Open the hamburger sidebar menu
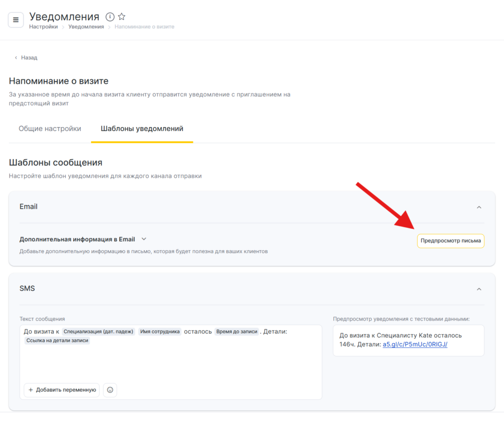Image resolution: width=504 pixels, height=424 pixels. [16, 20]
